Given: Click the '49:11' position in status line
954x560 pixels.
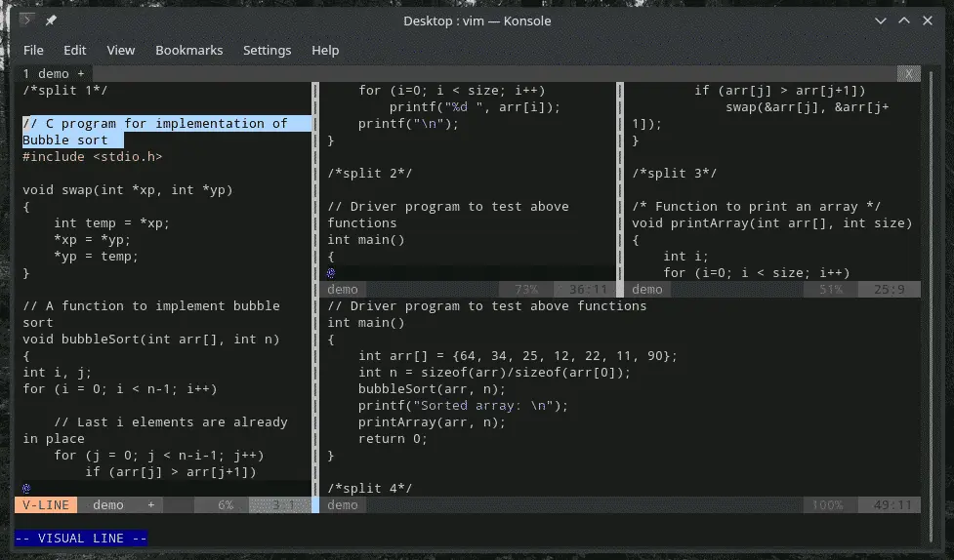Looking at the screenshot, I should (x=892, y=505).
